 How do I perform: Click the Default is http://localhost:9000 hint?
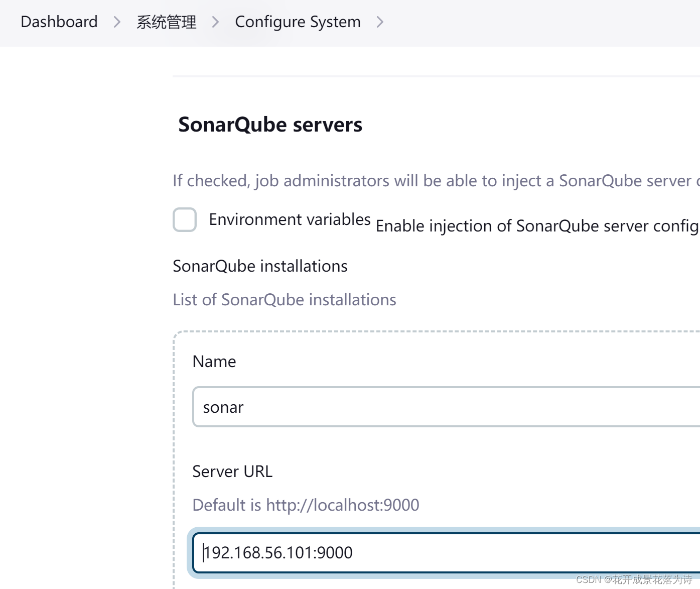tap(305, 505)
